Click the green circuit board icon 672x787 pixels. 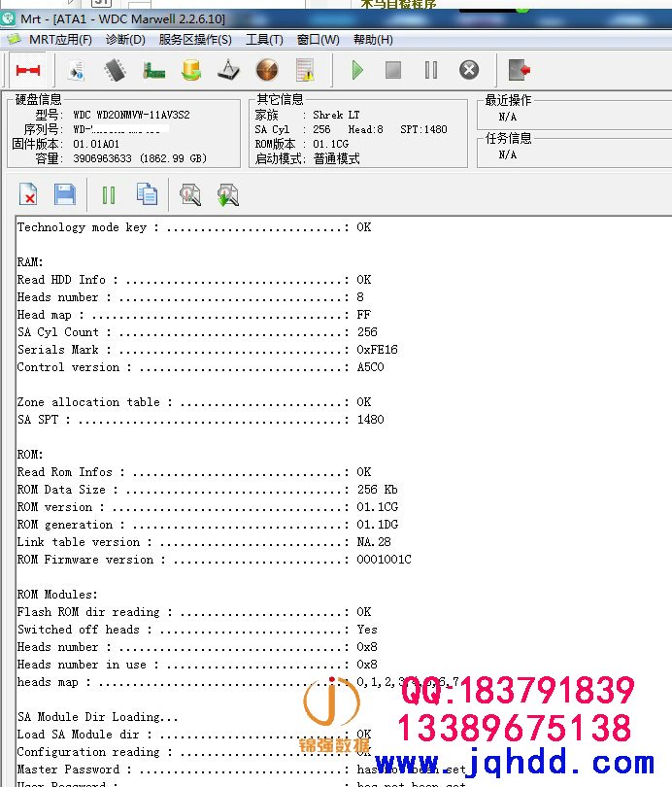153,70
